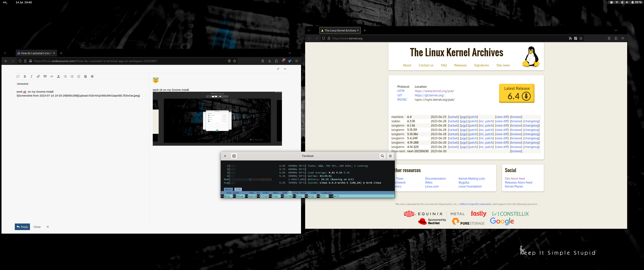The width and height of the screenshot is (644, 270).
Task: Click the caffeine coffee cup icon in top panel
Action: coord(611,2)
